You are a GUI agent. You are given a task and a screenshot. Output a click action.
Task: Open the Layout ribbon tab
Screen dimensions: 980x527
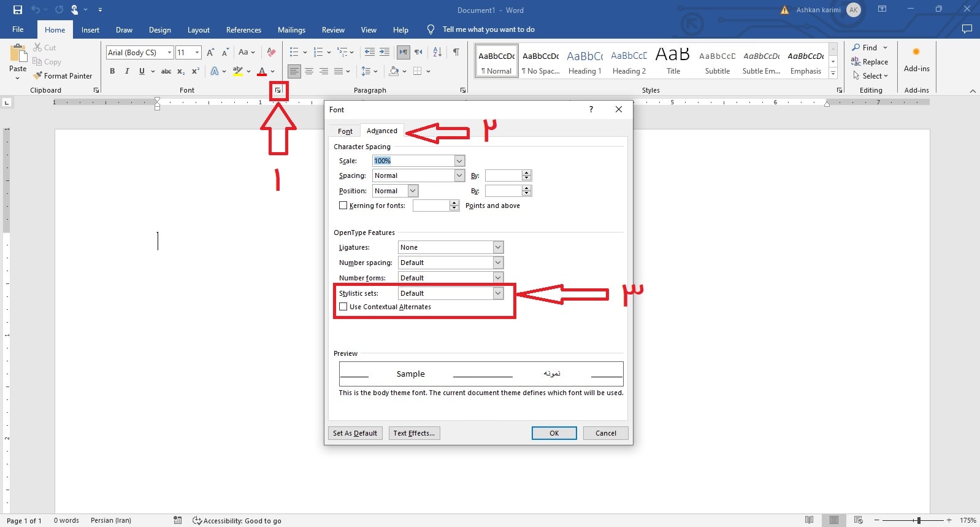pyautogui.click(x=198, y=30)
